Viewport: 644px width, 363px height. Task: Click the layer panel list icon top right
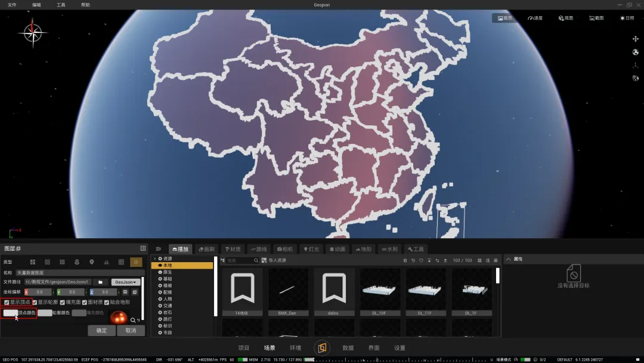143,248
